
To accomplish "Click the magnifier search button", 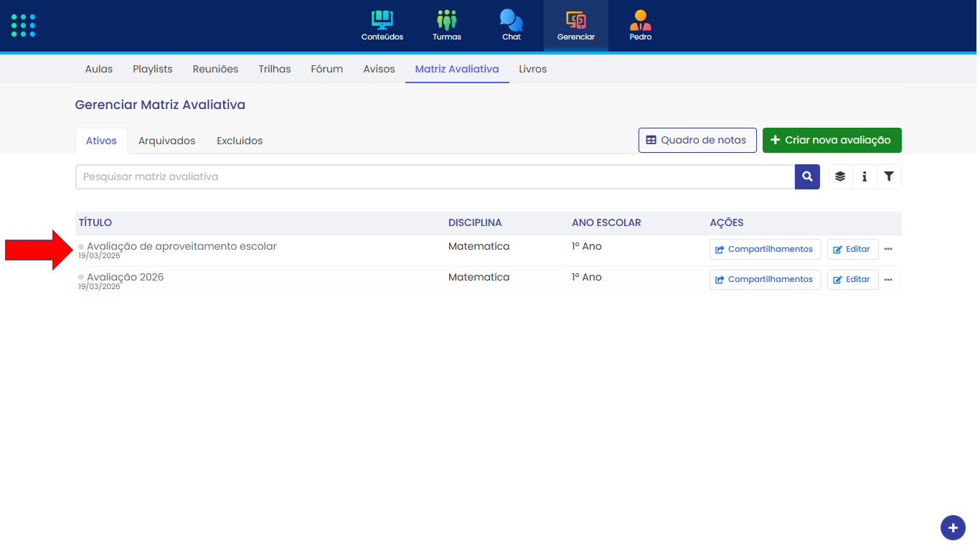I will click(807, 176).
